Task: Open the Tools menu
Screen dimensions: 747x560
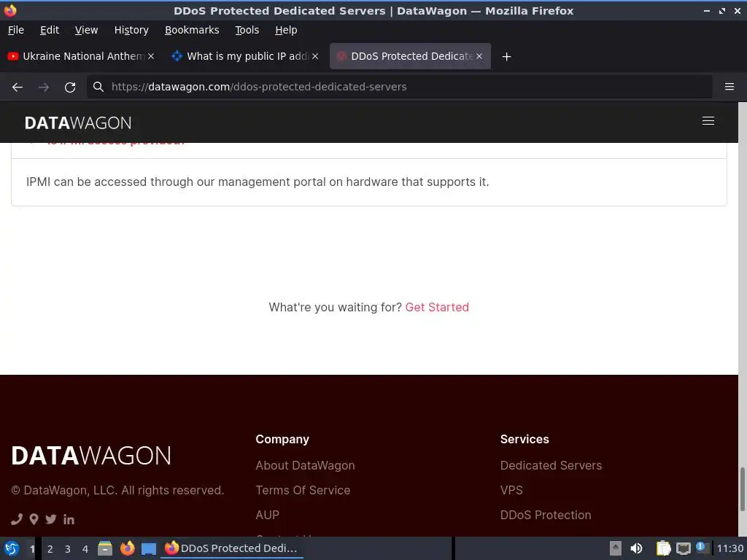Action: [x=247, y=30]
